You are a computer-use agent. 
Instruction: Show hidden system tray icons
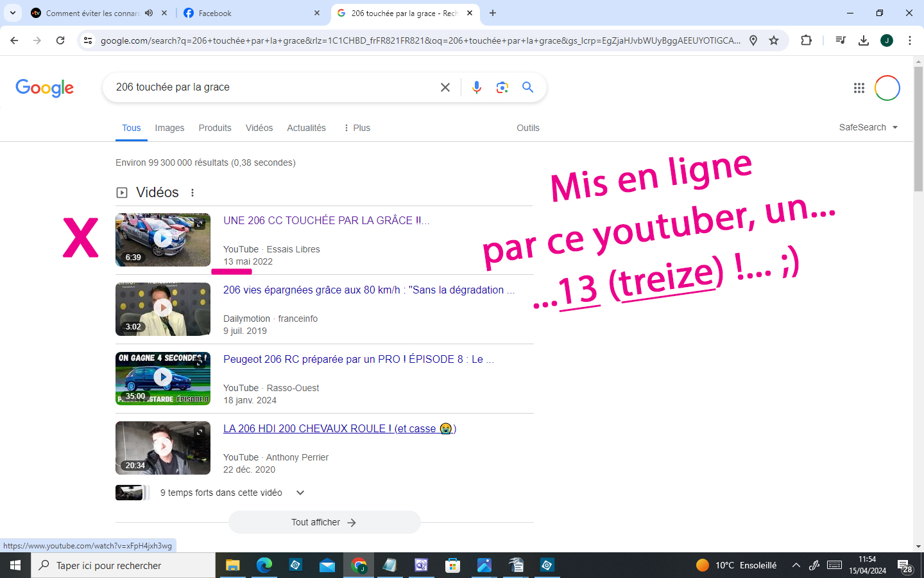pos(796,565)
